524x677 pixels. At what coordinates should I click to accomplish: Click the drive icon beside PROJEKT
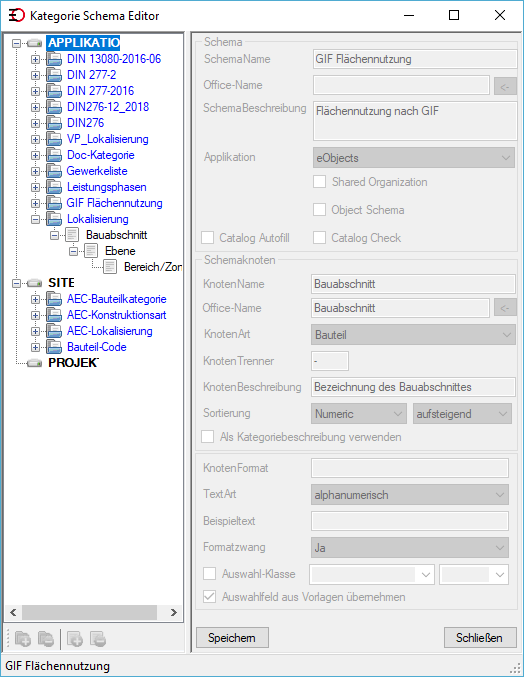35,363
